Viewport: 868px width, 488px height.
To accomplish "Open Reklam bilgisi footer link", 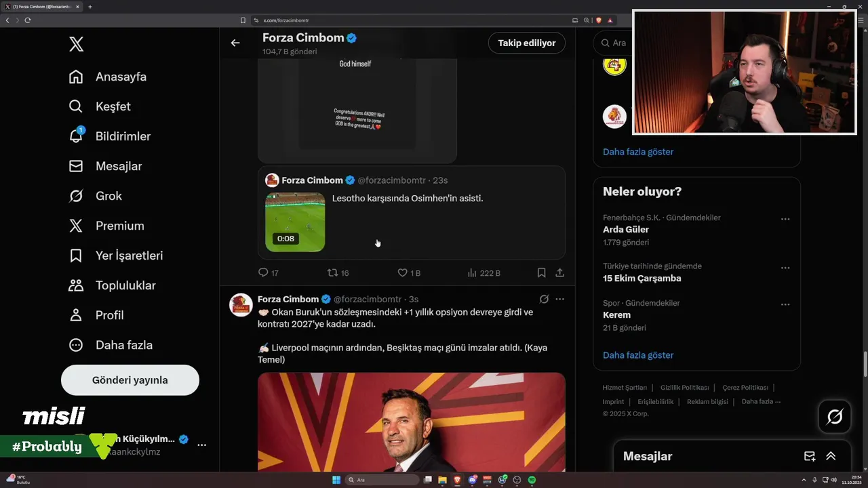I will 707,401.
